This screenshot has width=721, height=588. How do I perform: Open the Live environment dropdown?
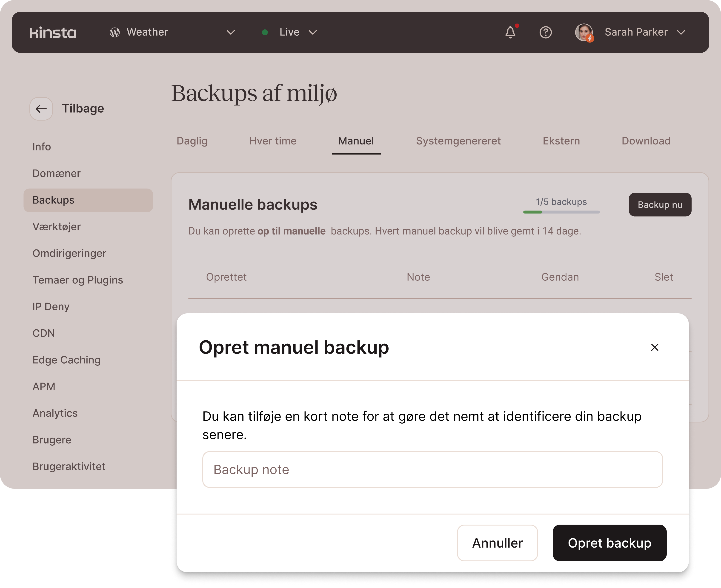coord(312,33)
